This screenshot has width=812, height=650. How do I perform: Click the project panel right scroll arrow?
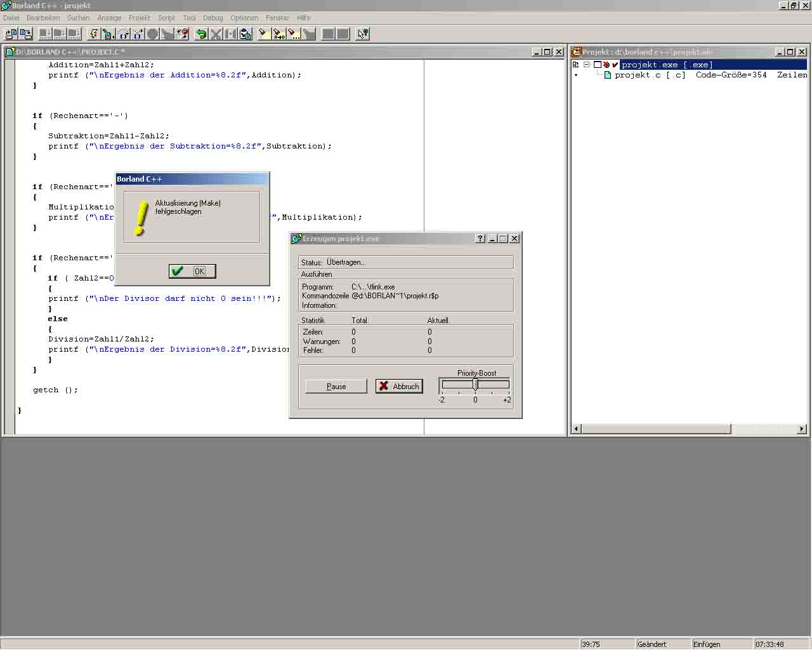coord(802,429)
